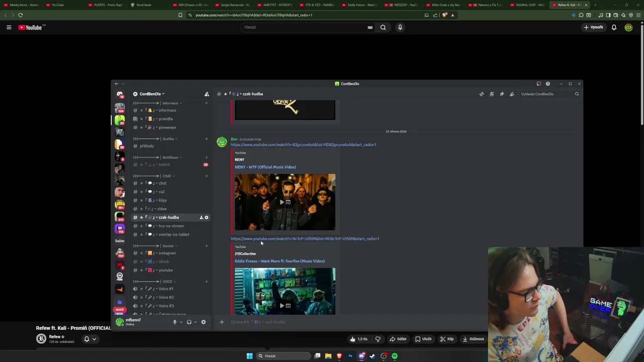Toggle member list icon in Discord header

(x=512, y=94)
